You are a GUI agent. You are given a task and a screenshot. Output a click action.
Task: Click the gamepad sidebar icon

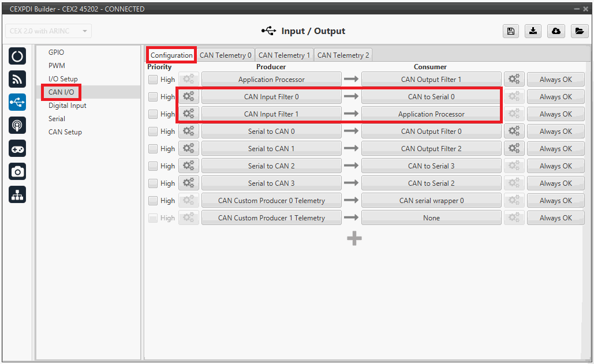(17, 148)
